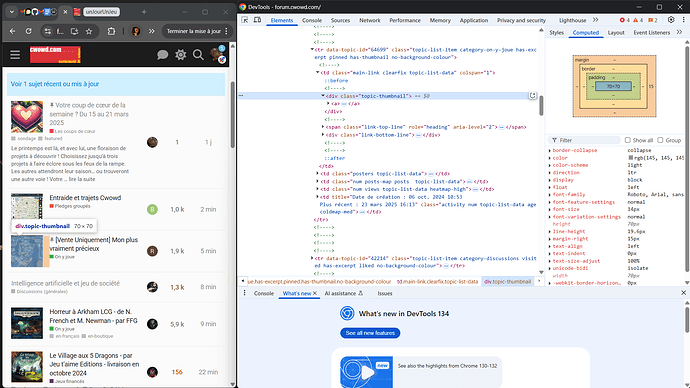Enable the Show all checkbox
This screenshot has width=690, height=388.
pos(628,140)
